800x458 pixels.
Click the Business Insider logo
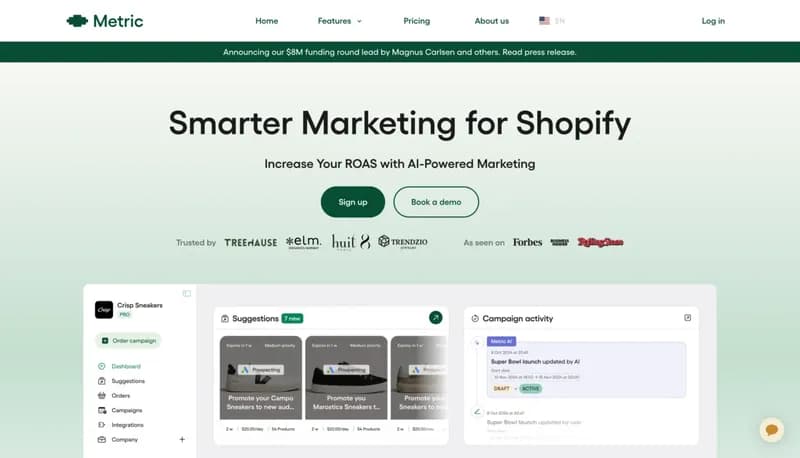(x=560, y=242)
